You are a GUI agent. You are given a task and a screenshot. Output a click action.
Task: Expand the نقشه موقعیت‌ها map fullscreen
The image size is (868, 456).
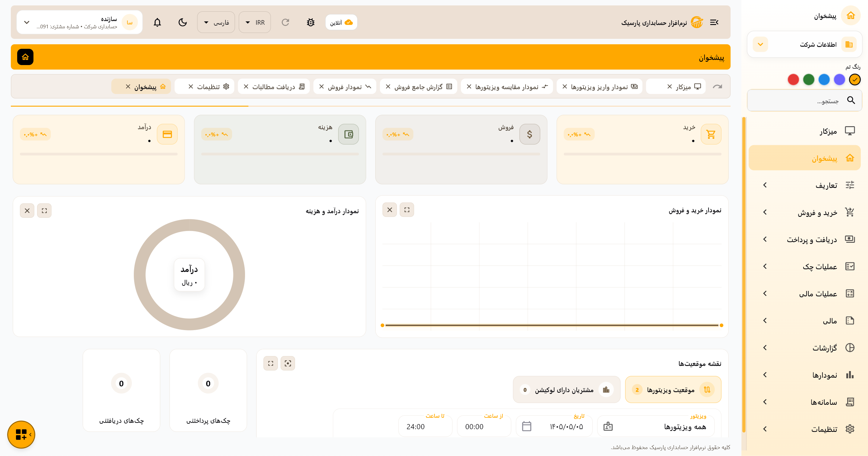click(x=271, y=363)
